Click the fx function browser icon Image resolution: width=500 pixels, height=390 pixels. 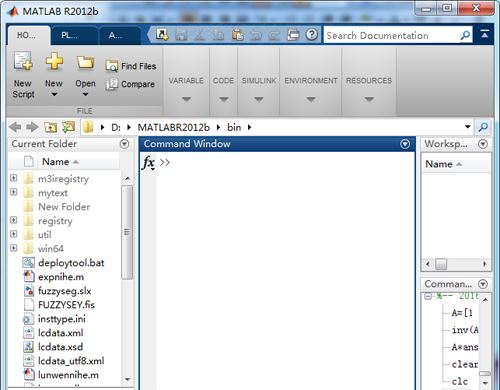(x=148, y=163)
